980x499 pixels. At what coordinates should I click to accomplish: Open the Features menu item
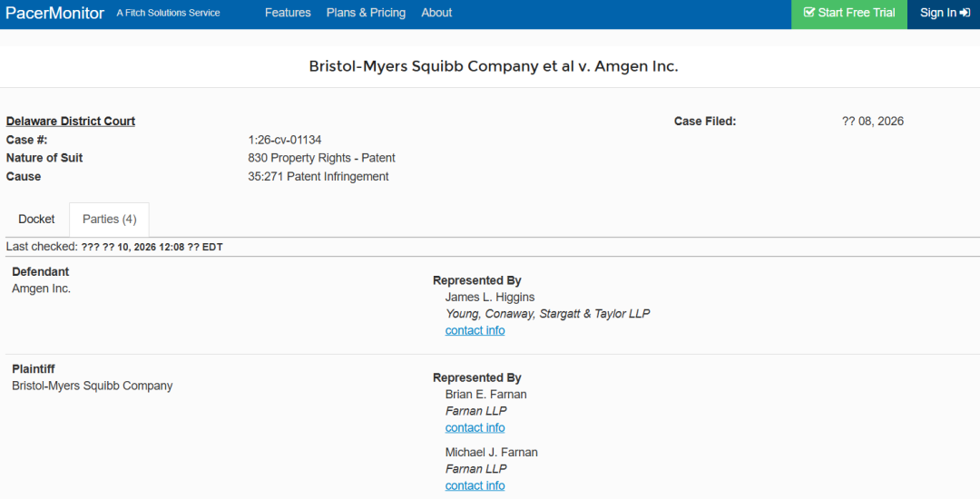click(288, 13)
